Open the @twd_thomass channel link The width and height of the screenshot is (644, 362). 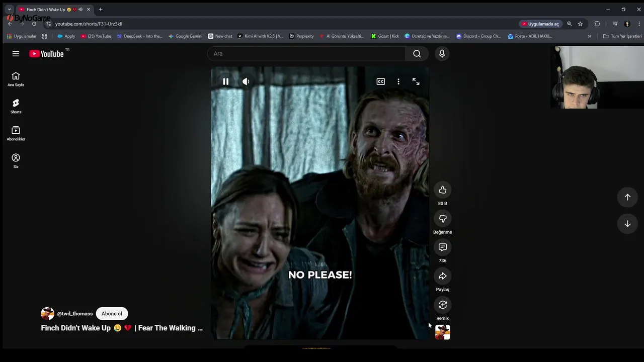point(75,314)
